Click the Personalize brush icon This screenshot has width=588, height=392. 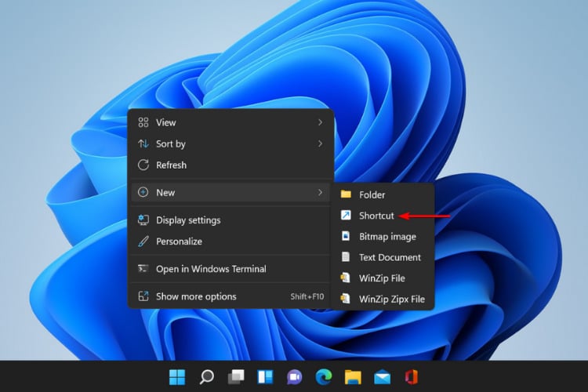pyautogui.click(x=143, y=241)
